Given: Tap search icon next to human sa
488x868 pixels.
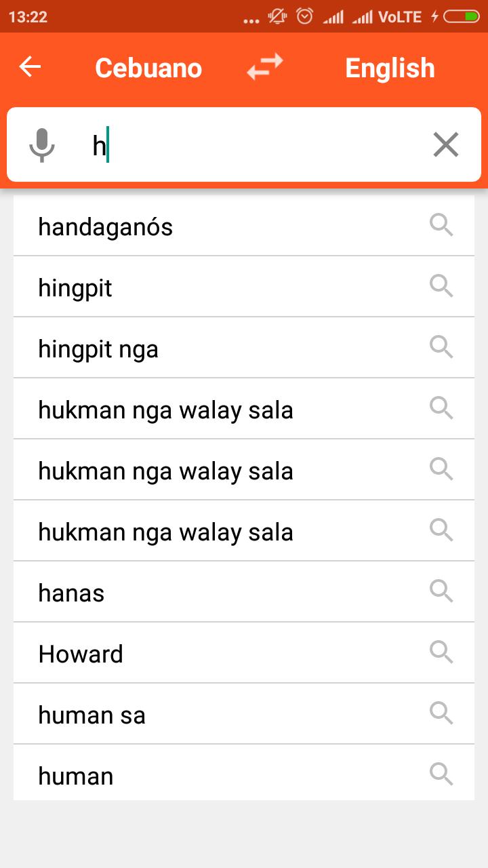Looking at the screenshot, I should pyautogui.click(x=441, y=713).
